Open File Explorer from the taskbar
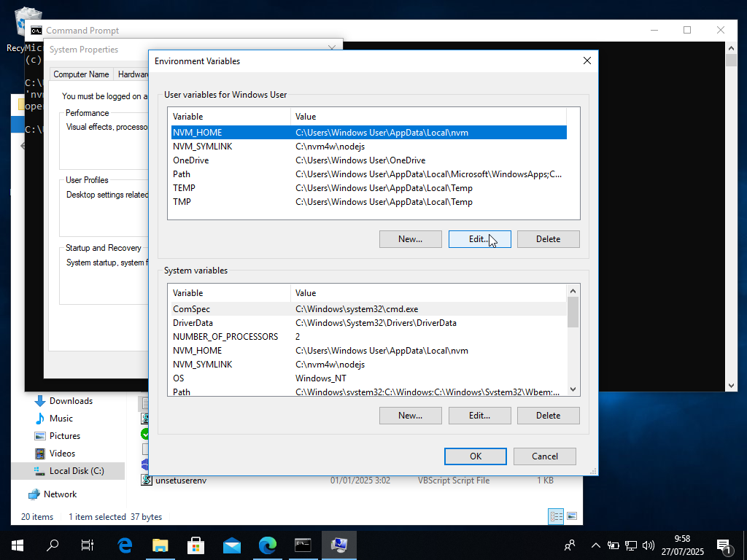Viewport: 747px width, 560px height. click(160, 545)
